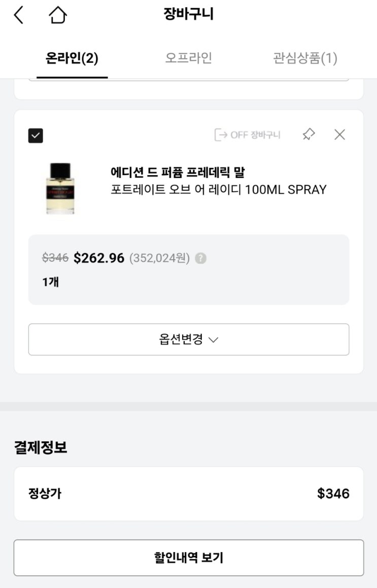Tap the back arrow icon
This screenshot has width=377, height=588.
coord(19,15)
